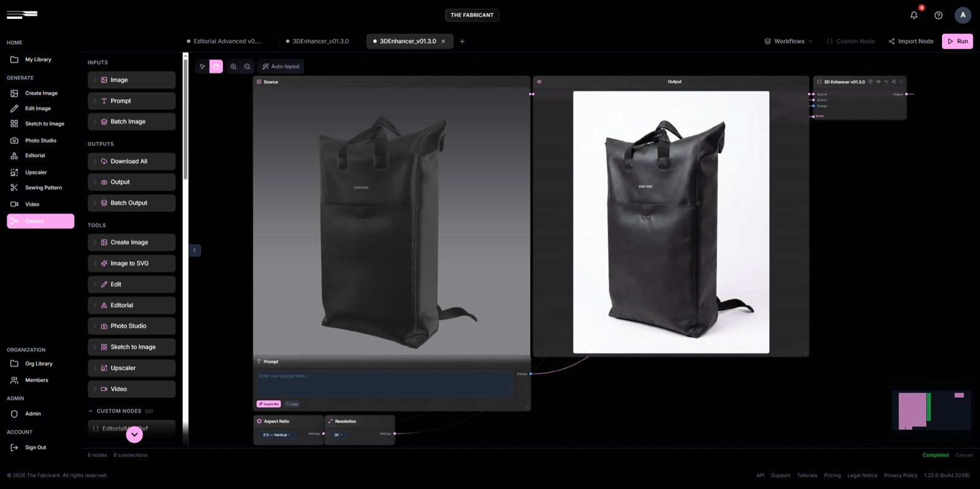The image size is (980, 489).
Task: Open the Members page
Action: [36, 380]
